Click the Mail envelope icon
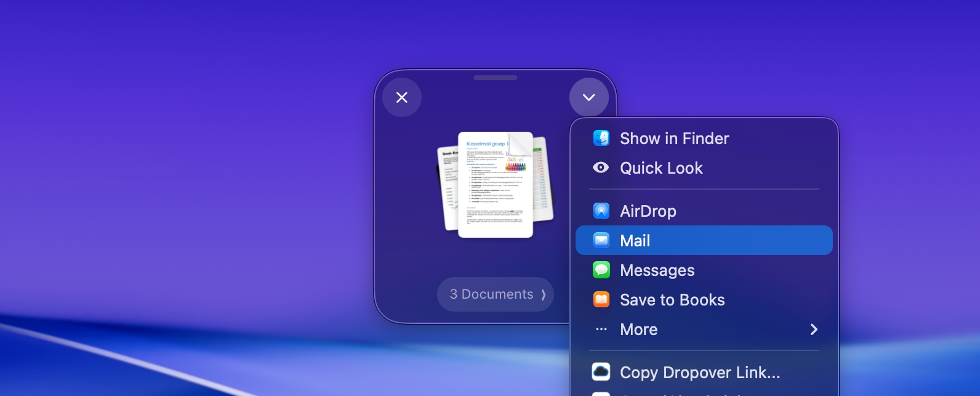Screen dimensions: 980x396 click(601, 240)
